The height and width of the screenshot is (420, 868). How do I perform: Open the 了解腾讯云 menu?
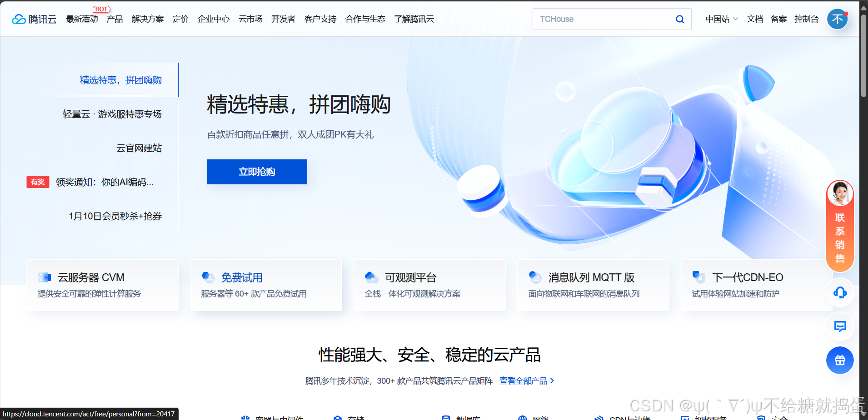(x=414, y=19)
